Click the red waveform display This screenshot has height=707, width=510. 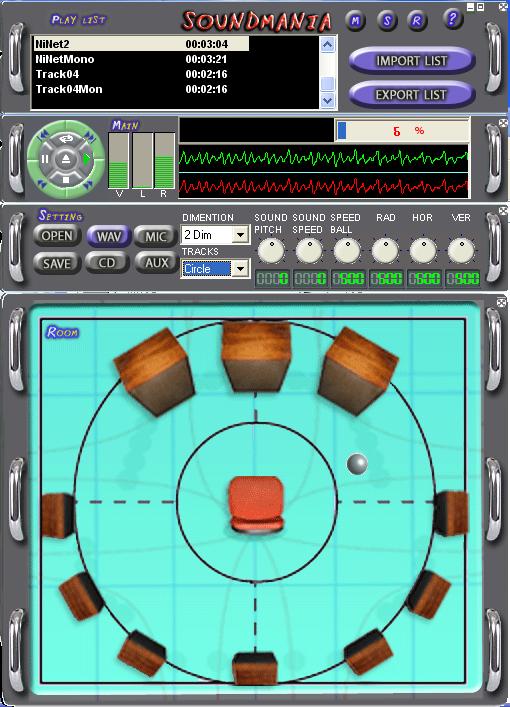[x=324, y=185]
